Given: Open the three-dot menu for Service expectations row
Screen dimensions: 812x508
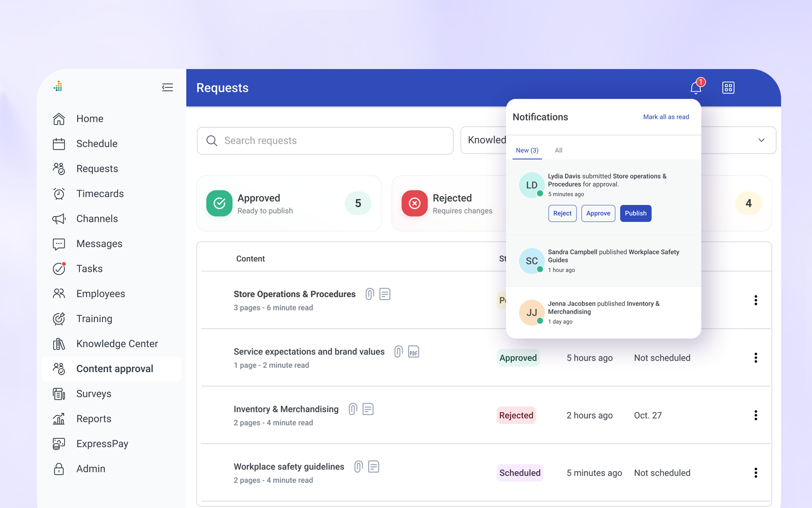Looking at the screenshot, I should [756, 358].
